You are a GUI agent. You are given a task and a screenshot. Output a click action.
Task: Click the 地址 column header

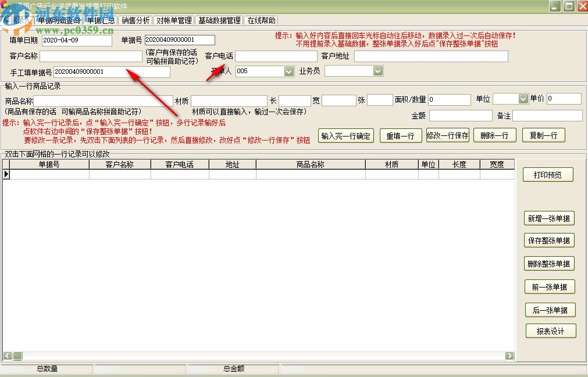click(233, 164)
